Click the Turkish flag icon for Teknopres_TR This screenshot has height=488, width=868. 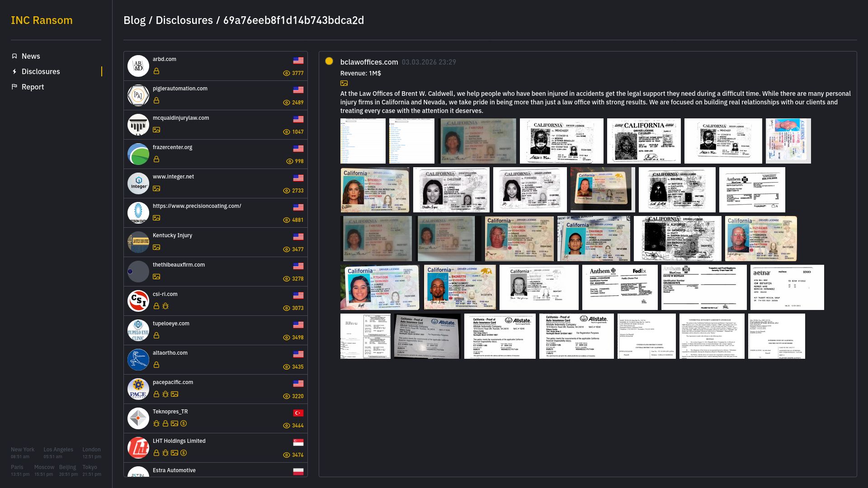click(x=298, y=413)
